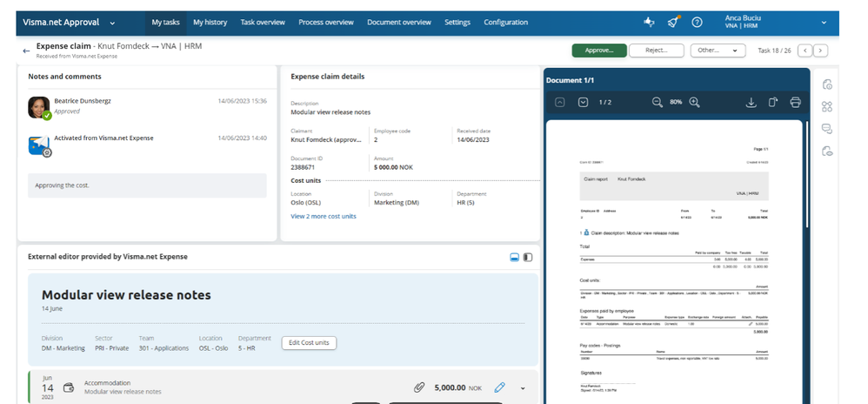Screen dimensions: 868x404
Task: Click the 'HR (5)' department value
Action: click(466, 203)
